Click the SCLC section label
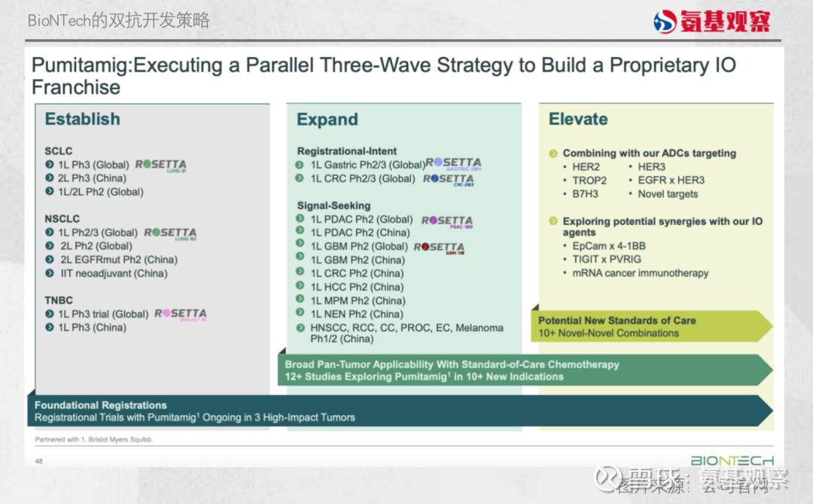 click(x=59, y=151)
